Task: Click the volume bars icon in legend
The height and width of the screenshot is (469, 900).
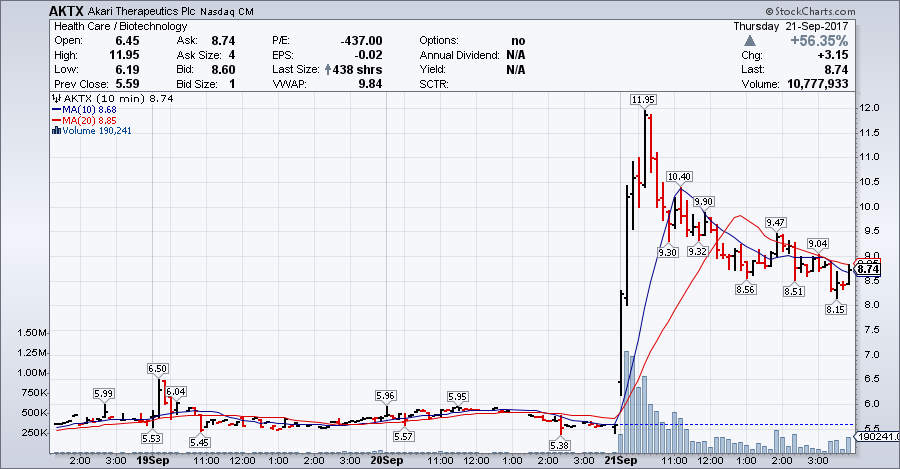Action: 56,131
